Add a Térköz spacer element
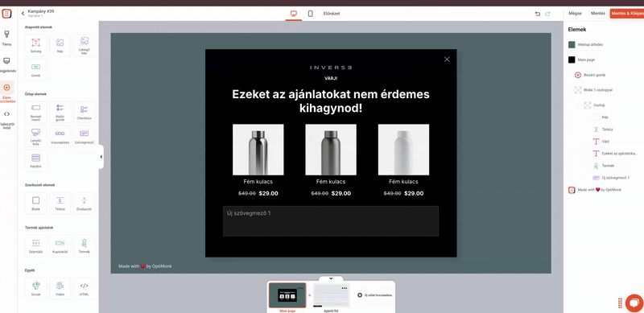644x313 pixels. pos(60,204)
